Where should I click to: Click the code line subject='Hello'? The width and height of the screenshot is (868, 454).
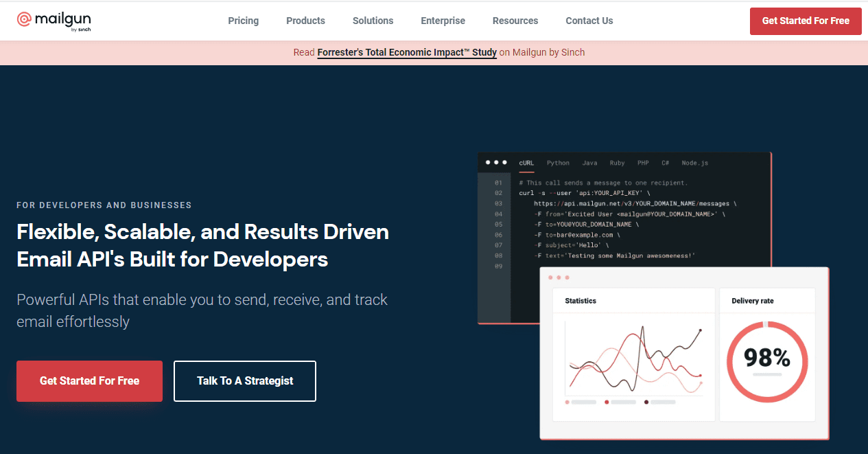tap(572, 245)
